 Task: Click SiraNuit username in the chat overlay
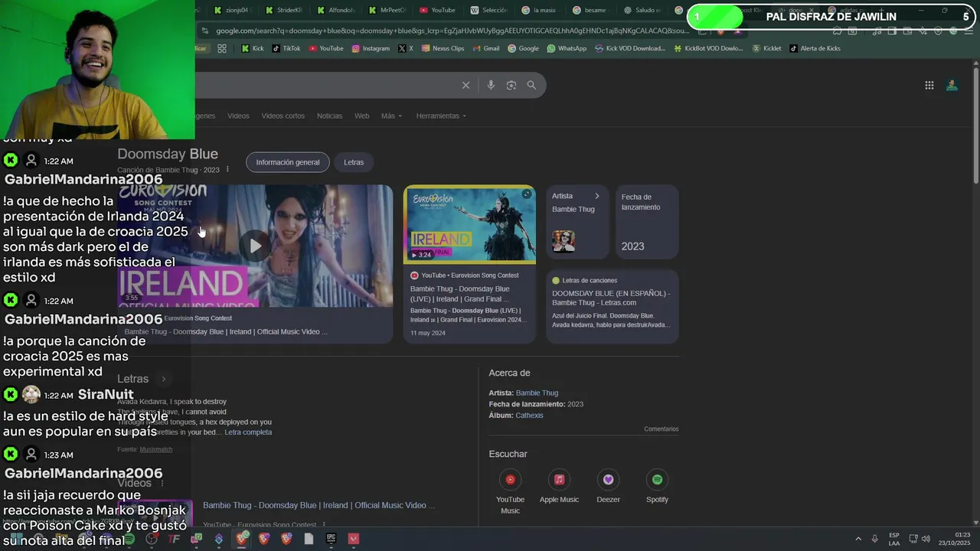click(106, 395)
